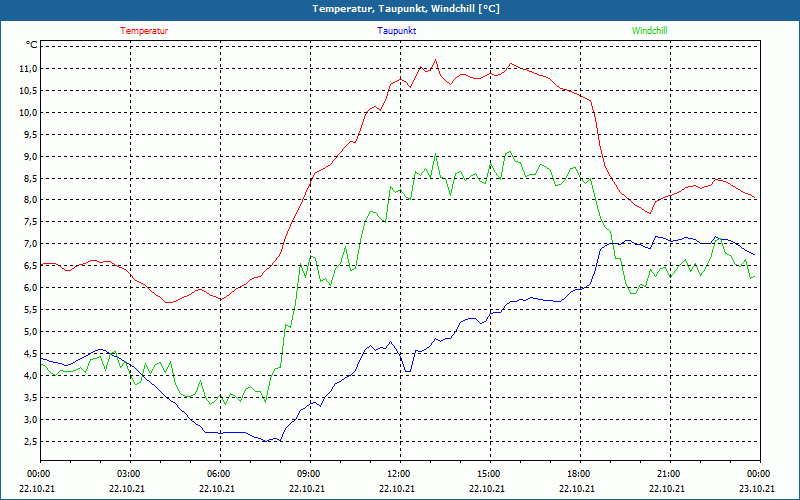Click the 10,0 y-axis value
This screenshot has width=800, height=500.
click(28, 113)
